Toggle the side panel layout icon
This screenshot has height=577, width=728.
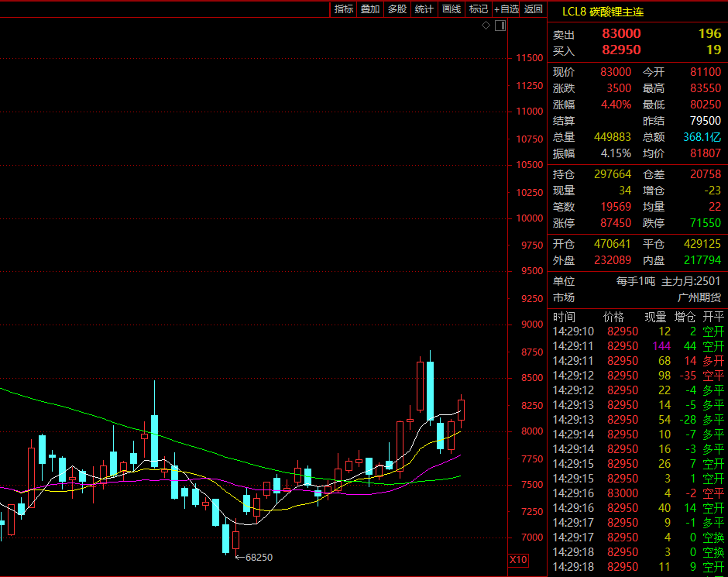[x=500, y=26]
